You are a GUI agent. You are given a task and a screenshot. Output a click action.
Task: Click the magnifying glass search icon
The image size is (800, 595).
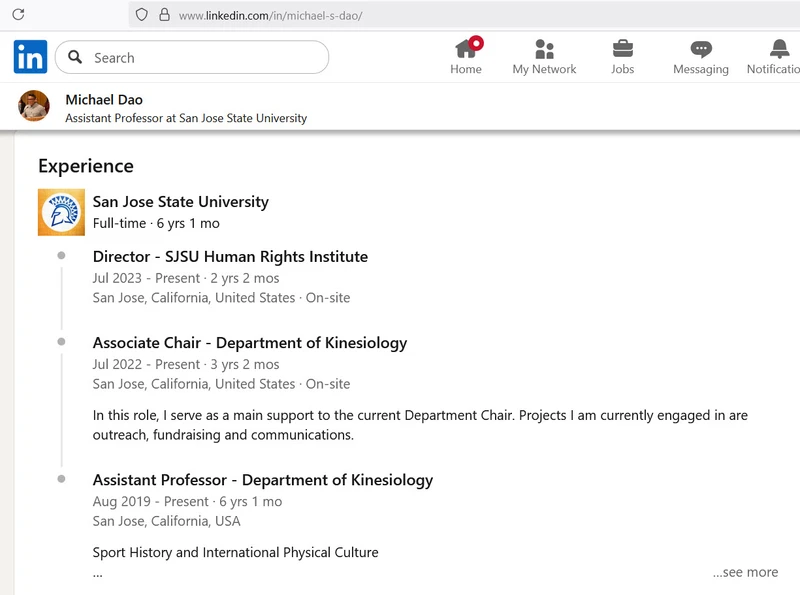(x=75, y=57)
